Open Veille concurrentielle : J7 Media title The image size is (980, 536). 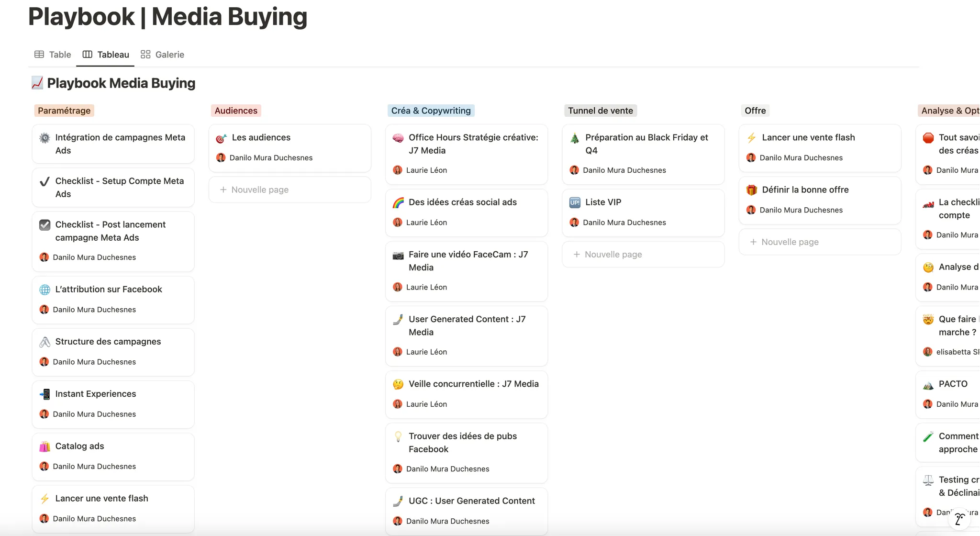[x=474, y=384]
